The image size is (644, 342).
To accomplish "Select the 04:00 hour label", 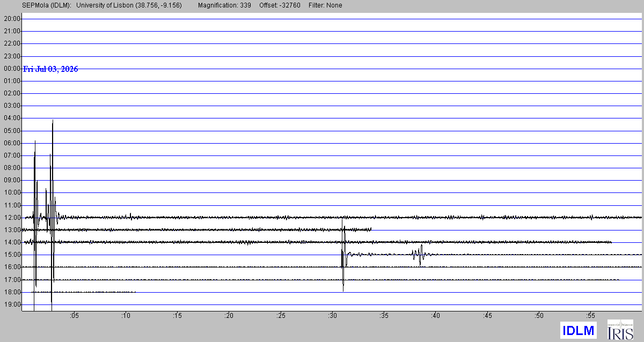I will 12,118.
